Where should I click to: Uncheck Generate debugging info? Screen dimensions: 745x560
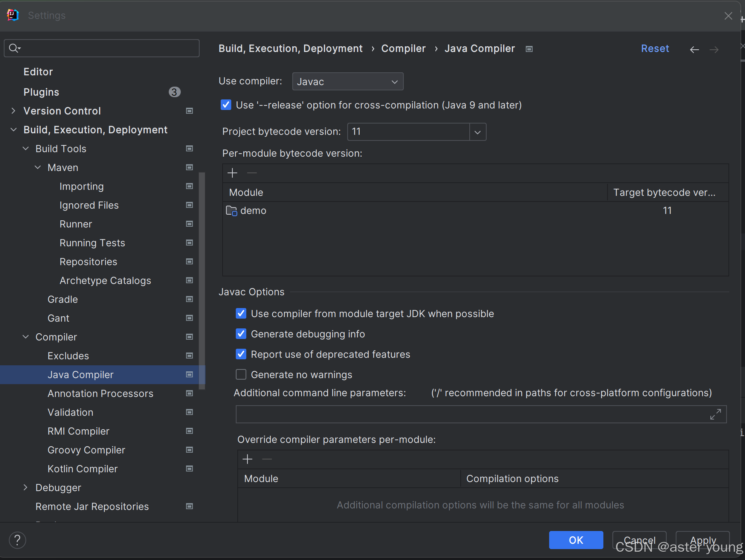(x=241, y=334)
